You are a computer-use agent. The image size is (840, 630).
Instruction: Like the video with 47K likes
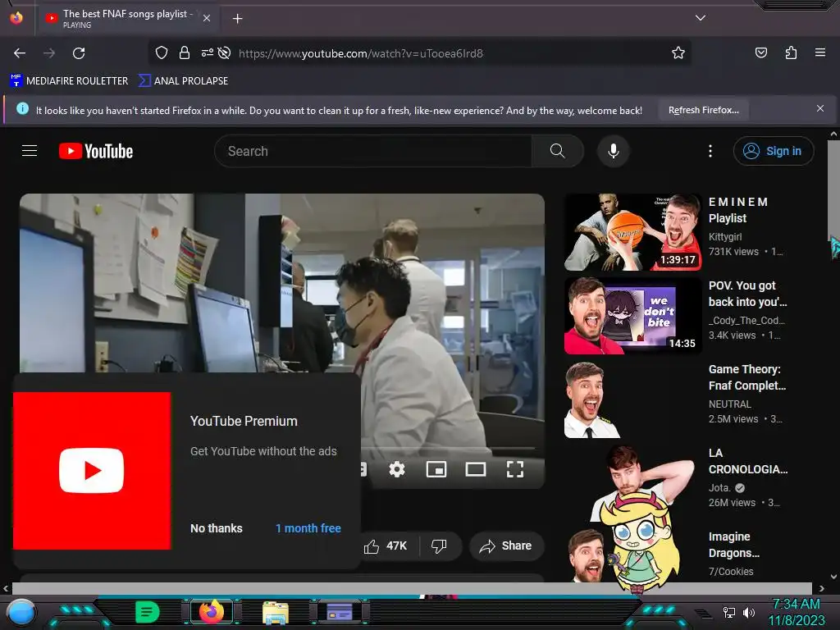click(386, 546)
